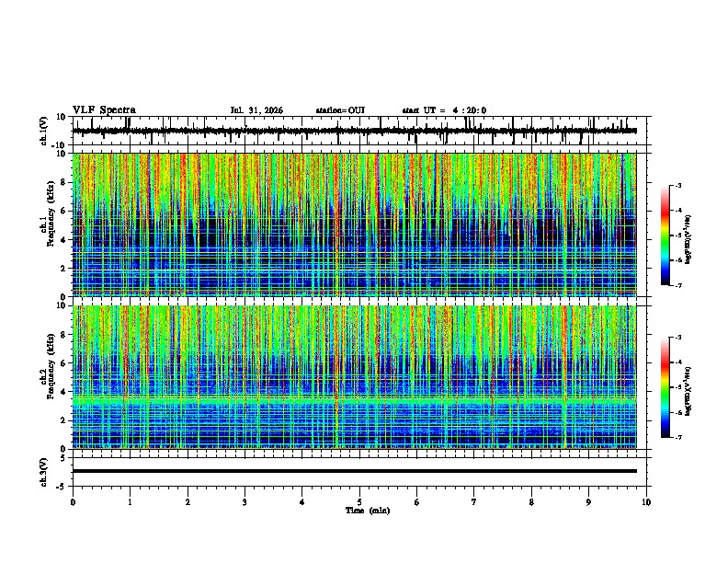Click tick label "1" on the time axis
The height and width of the screenshot is (563, 728).
(x=130, y=502)
